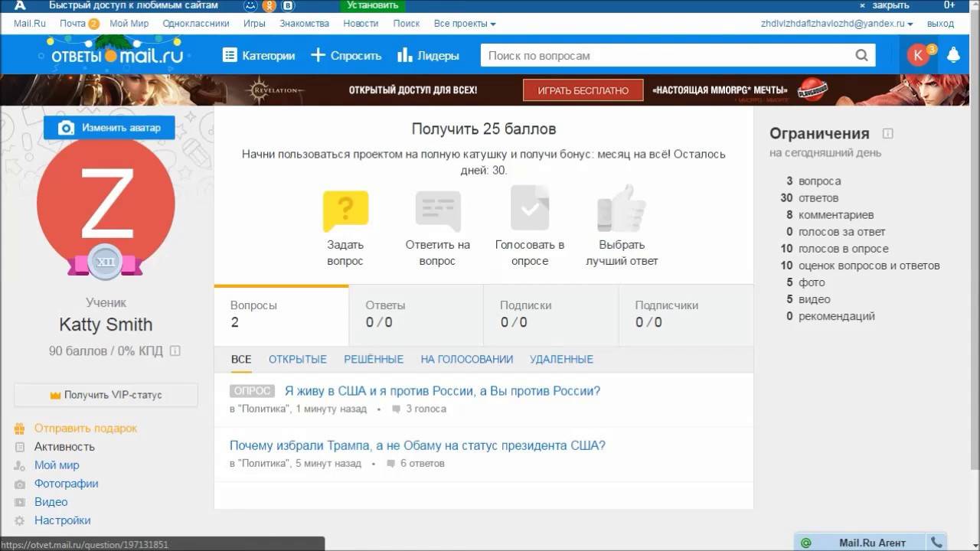Open question Почему избрали Трампа
The height and width of the screenshot is (551, 980).
point(417,445)
